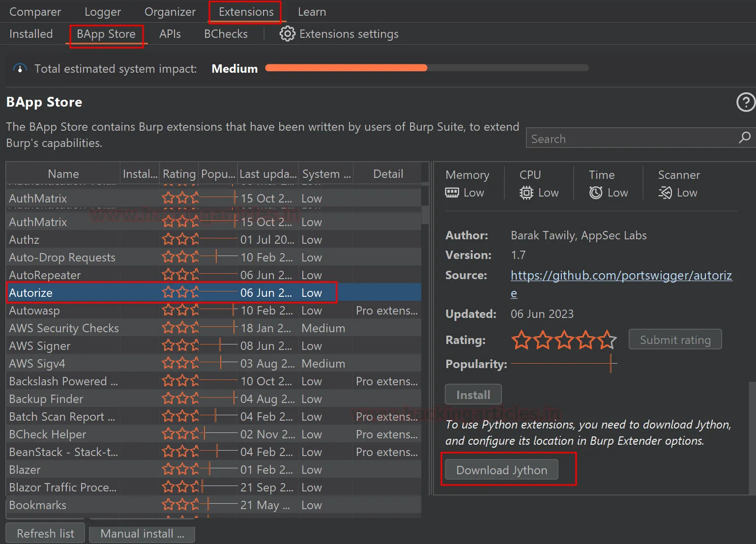Click the system impact gauge icon
The image size is (756, 544).
tap(20, 69)
